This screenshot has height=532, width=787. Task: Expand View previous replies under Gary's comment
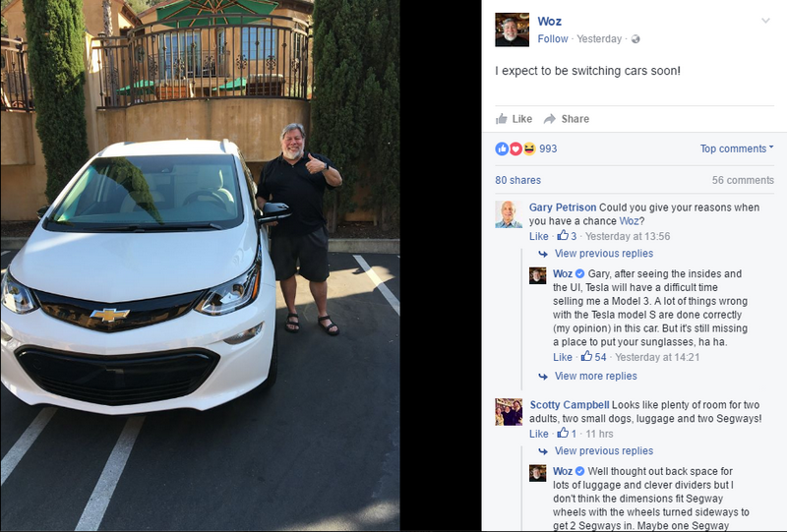click(604, 254)
